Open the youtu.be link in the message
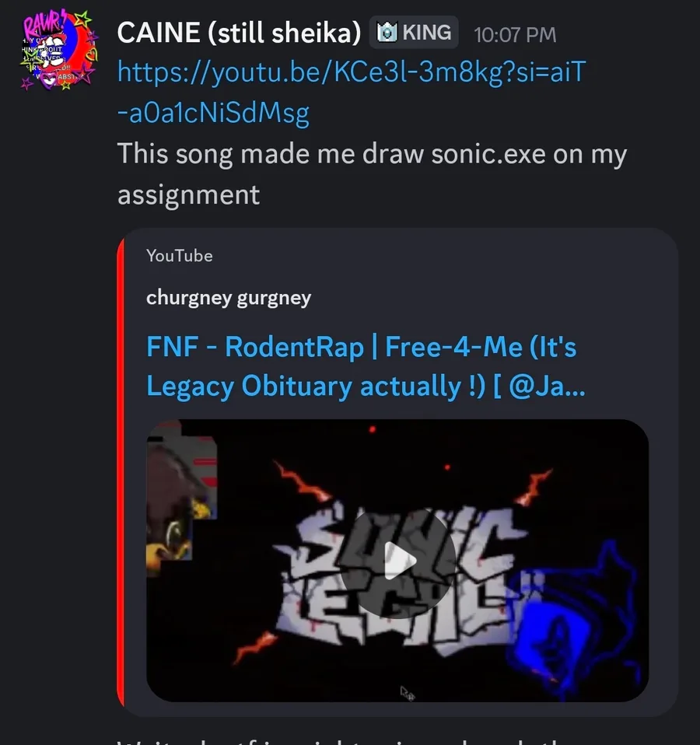Screen dimensions: 700x745 [350, 74]
